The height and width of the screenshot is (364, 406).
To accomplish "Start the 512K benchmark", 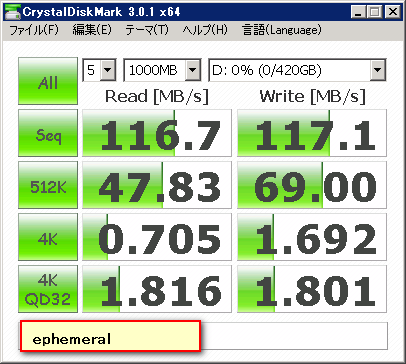I will [x=48, y=185].
